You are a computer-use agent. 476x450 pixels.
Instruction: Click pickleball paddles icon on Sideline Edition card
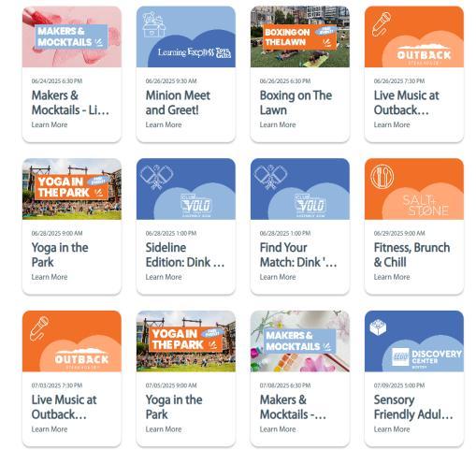click(157, 176)
